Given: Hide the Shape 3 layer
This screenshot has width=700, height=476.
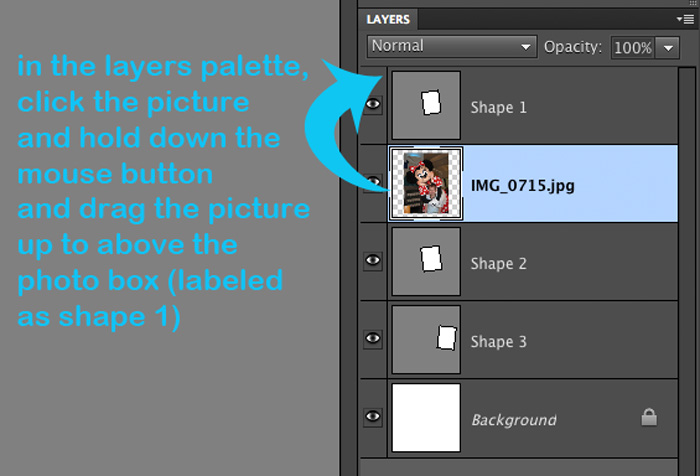Looking at the screenshot, I should [x=373, y=338].
